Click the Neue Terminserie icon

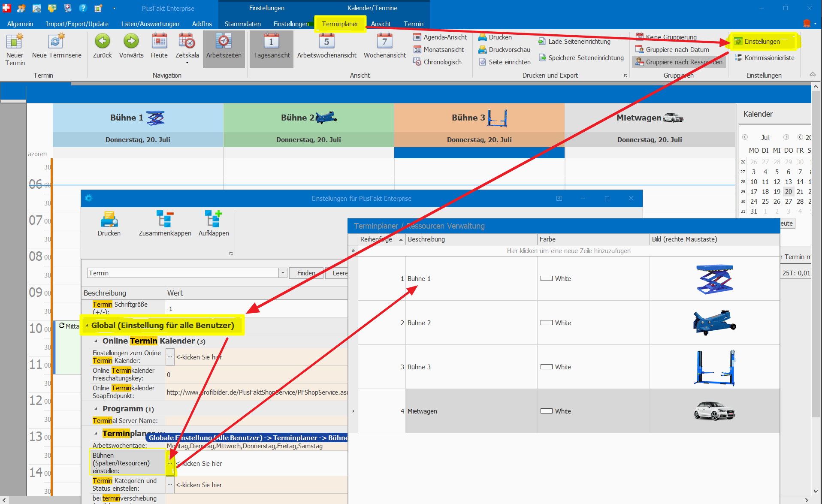coord(57,46)
